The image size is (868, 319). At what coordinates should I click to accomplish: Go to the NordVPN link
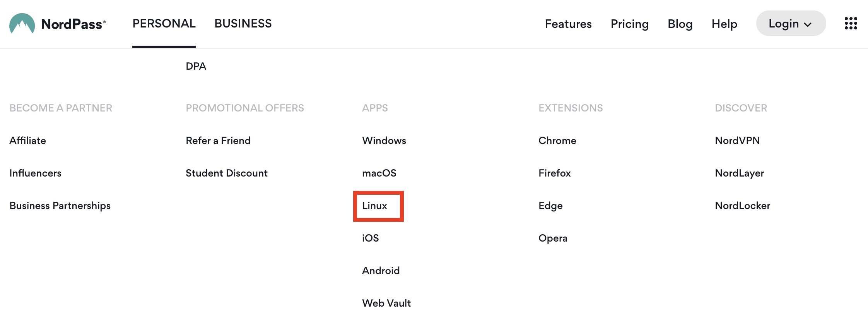(737, 141)
